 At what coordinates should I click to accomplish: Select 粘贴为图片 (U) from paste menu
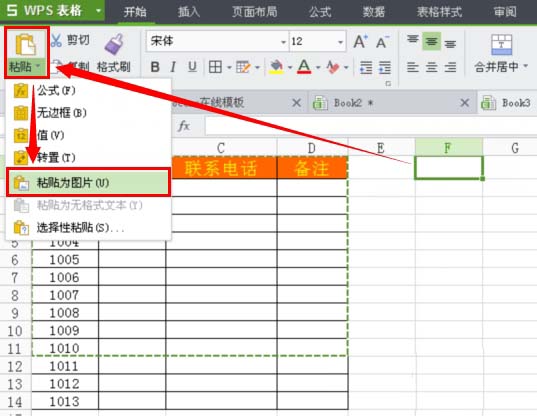[88, 182]
